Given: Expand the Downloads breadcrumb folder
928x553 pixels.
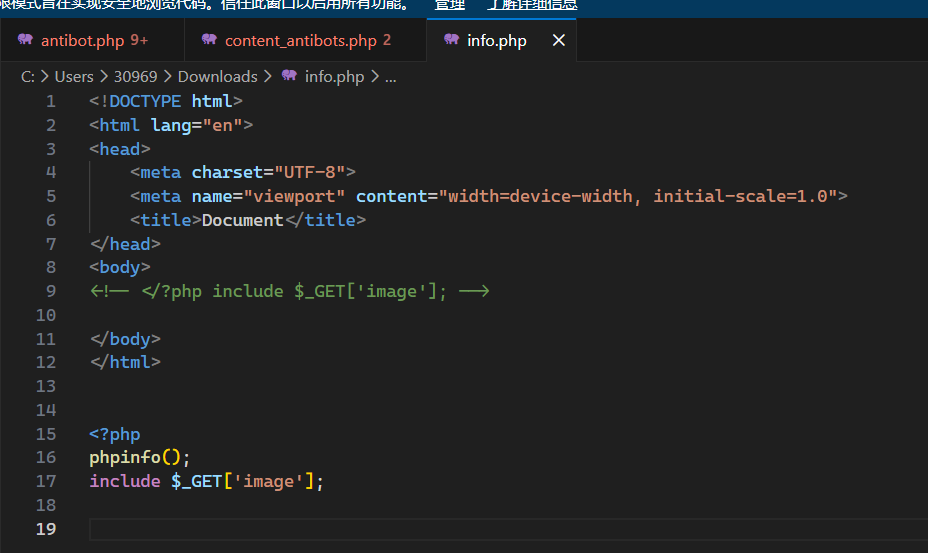Looking at the screenshot, I should click(217, 76).
